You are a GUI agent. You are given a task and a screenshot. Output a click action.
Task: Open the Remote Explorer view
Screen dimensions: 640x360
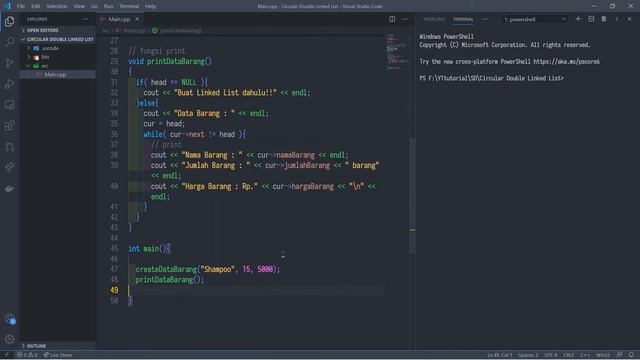pyautogui.click(x=9, y=104)
